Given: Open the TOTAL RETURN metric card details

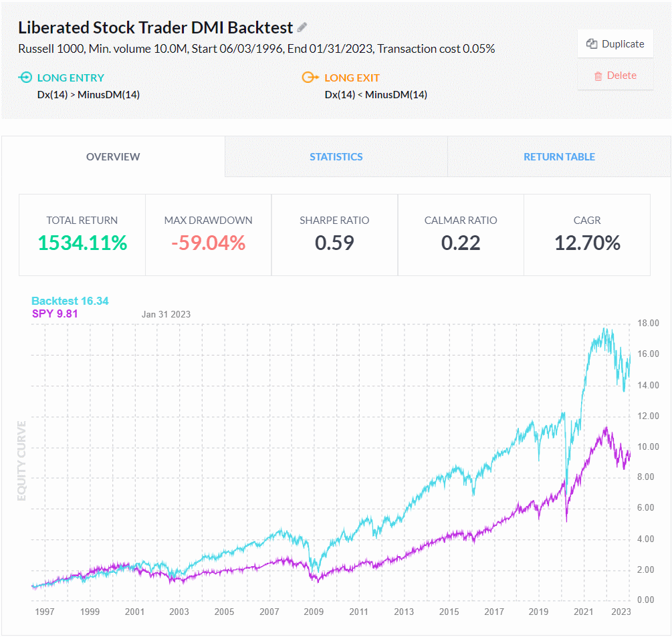Looking at the screenshot, I should [82, 235].
